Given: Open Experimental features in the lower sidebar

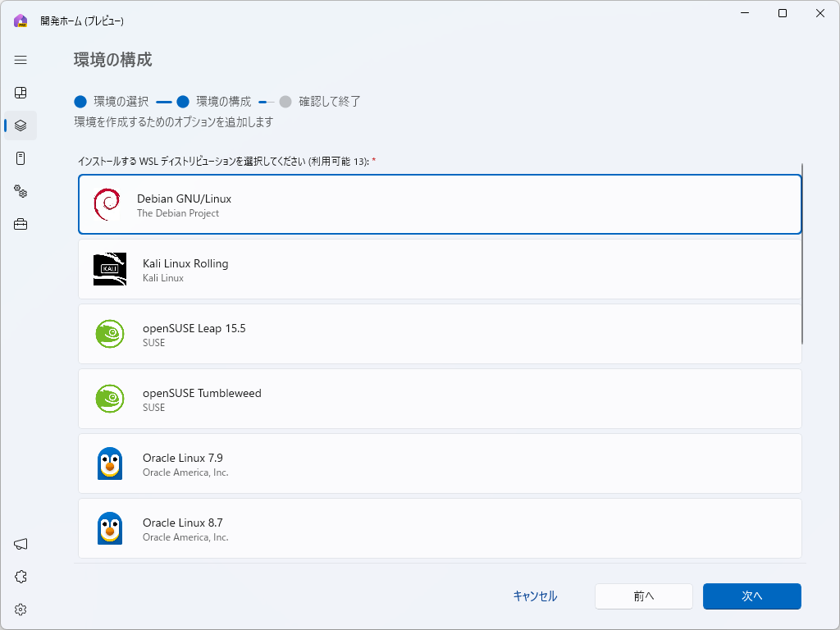Looking at the screenshot, I should click(x=20, y=576).
